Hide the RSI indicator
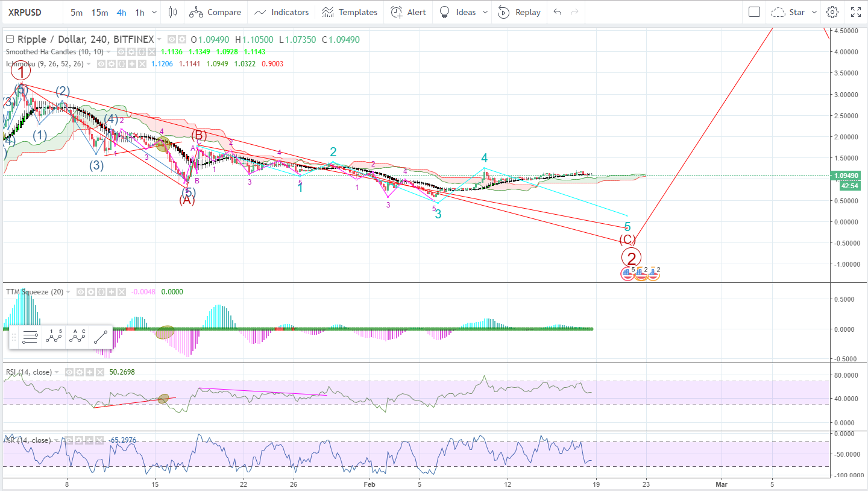Screen dimensions: 868x491 pyautogui.click(x=69, y=372)
